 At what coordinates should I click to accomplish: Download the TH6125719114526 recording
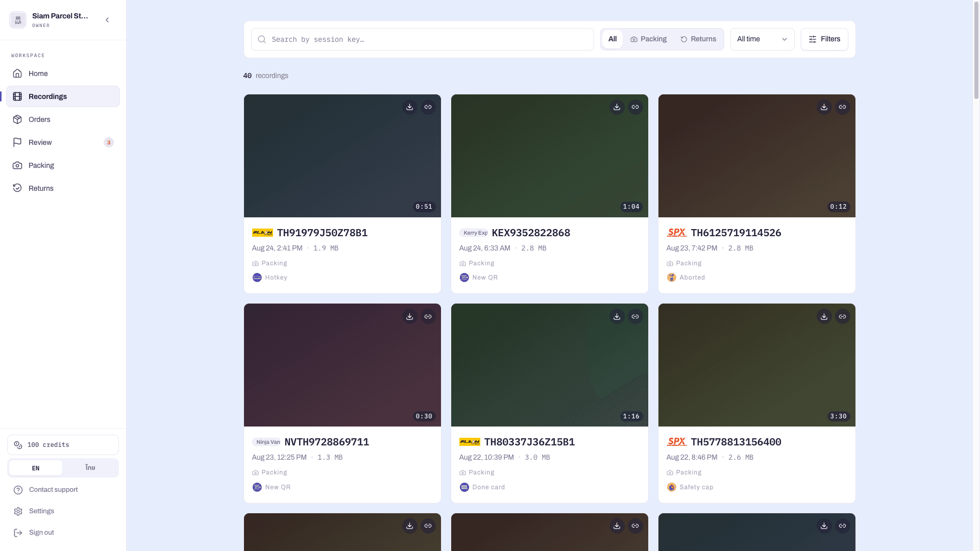click(824, 107)
